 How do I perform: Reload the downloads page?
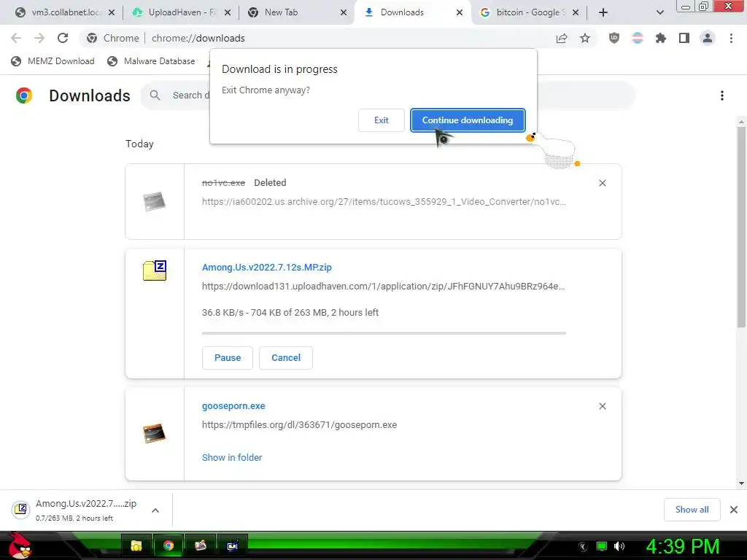[63, 38]
